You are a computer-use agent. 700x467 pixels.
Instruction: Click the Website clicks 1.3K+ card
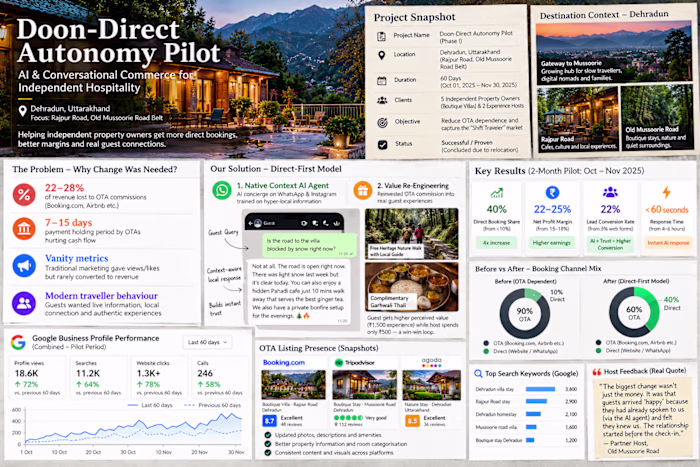159,377
